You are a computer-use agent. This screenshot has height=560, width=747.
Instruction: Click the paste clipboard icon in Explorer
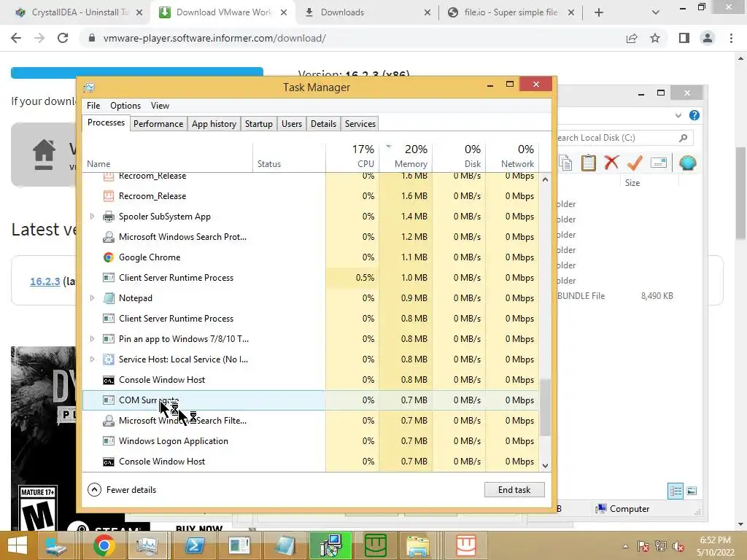coord(589,163)
